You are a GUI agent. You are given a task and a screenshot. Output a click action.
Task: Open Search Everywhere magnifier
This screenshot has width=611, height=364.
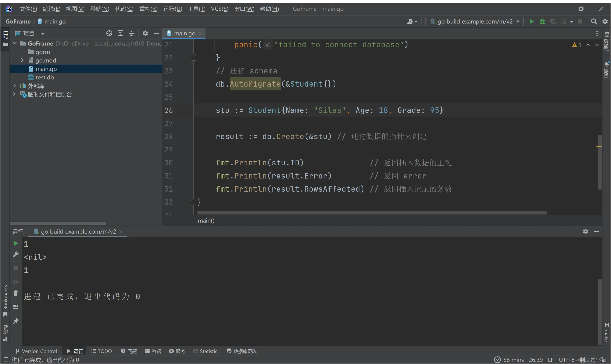594,22
